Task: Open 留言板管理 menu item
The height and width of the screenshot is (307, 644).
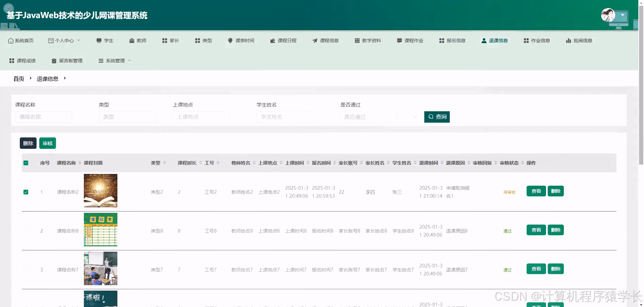Action: pos(67,61)
